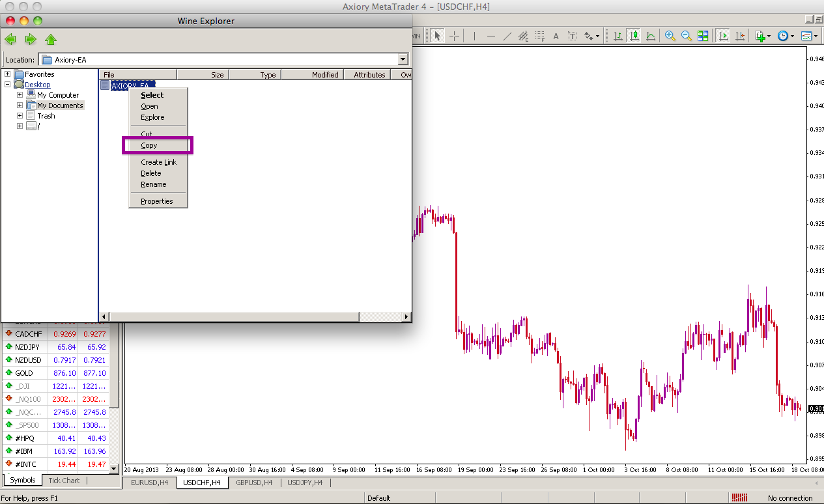Viewport: 824px width, 504px height.
Task: Tile chart windows with the toolbar icon
Action: pos(703,36)
